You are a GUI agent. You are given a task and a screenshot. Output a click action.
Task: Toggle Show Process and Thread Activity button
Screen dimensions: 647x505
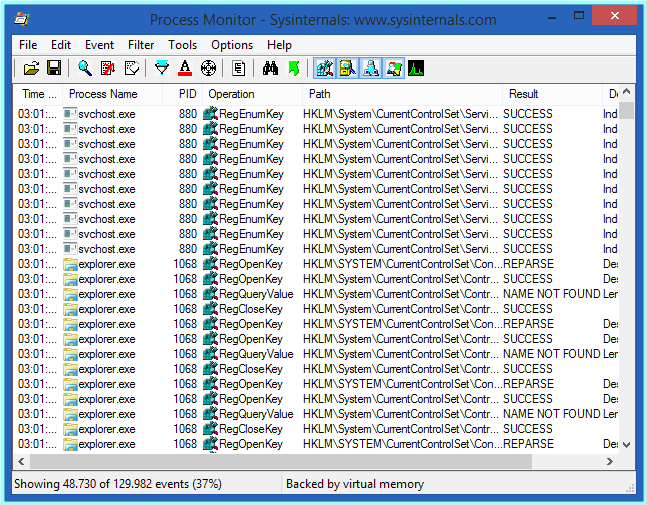pos(394,68)
